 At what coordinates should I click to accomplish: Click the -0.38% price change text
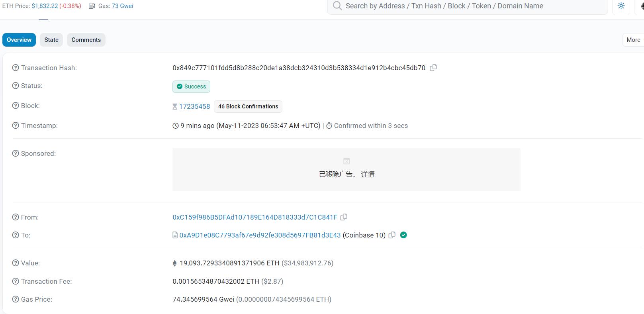click(70, 6)
